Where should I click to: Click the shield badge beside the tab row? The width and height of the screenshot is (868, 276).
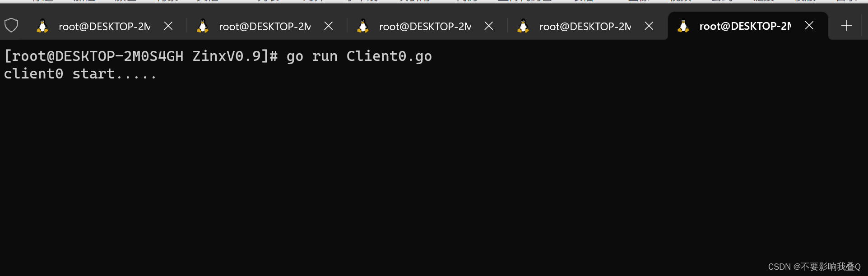pos(11,25)
